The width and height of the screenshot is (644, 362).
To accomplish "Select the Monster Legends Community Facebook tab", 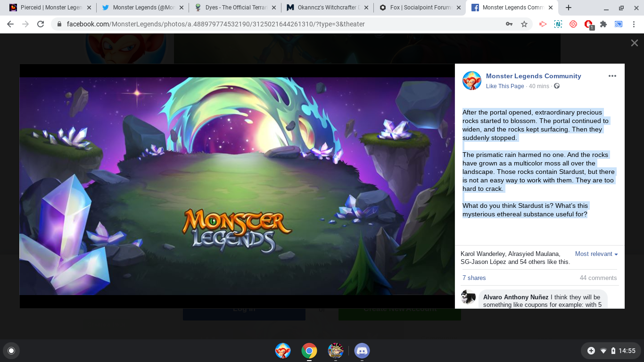I will (512, 8).
